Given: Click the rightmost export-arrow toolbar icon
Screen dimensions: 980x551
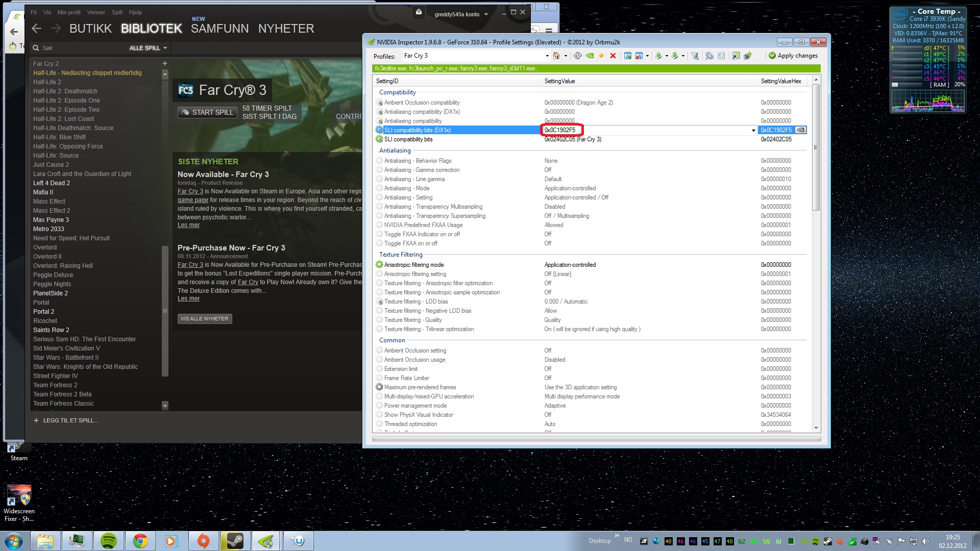Looking at the screenshot, I should pyautogui.click(x=748, y=56).
